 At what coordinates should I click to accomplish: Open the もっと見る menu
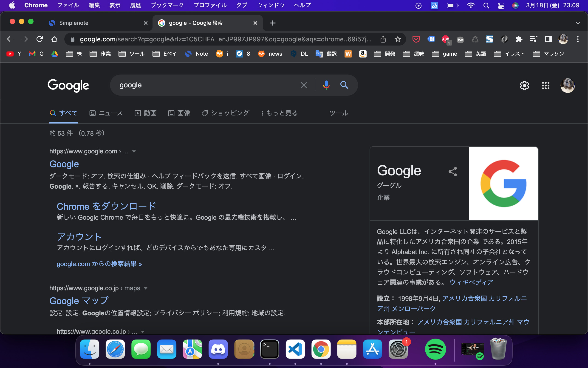(280, 113)
